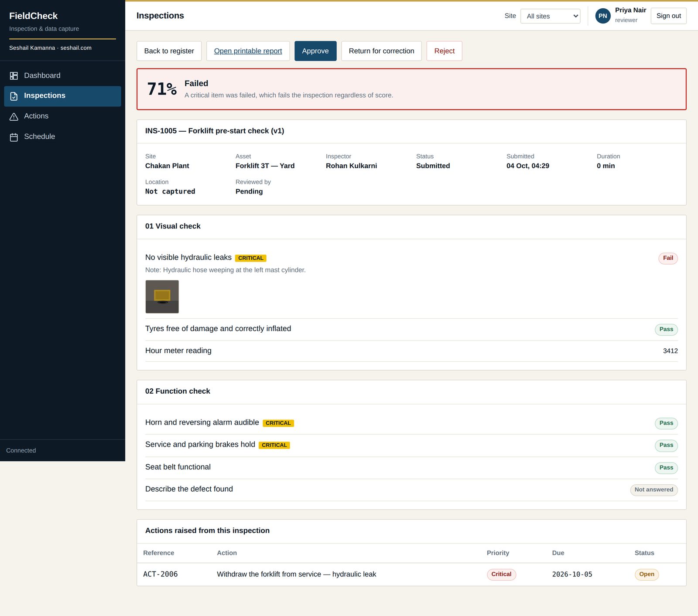Open the Site selector dropdown
The height and width of the screenshot is (616, 698).
[x=550, y=16]
